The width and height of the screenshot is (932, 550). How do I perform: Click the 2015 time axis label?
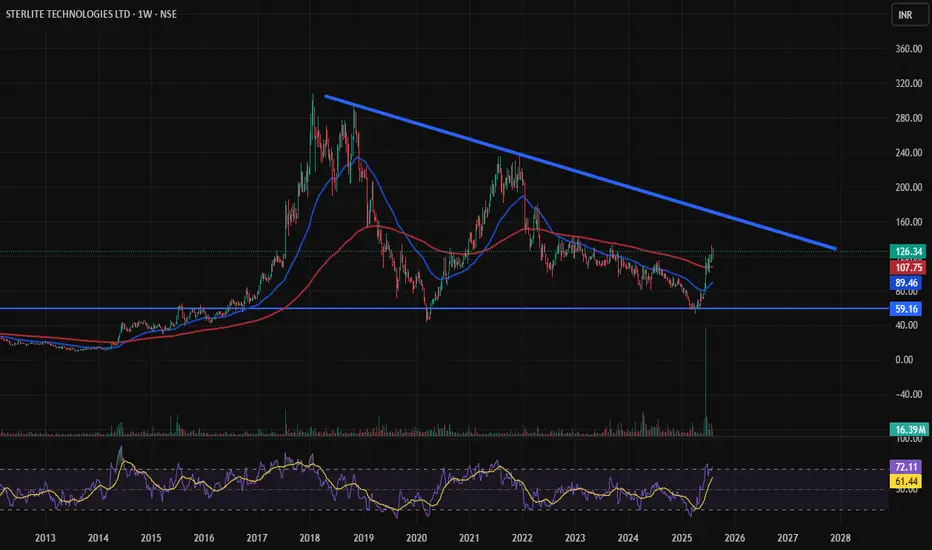tap(151, 538)
